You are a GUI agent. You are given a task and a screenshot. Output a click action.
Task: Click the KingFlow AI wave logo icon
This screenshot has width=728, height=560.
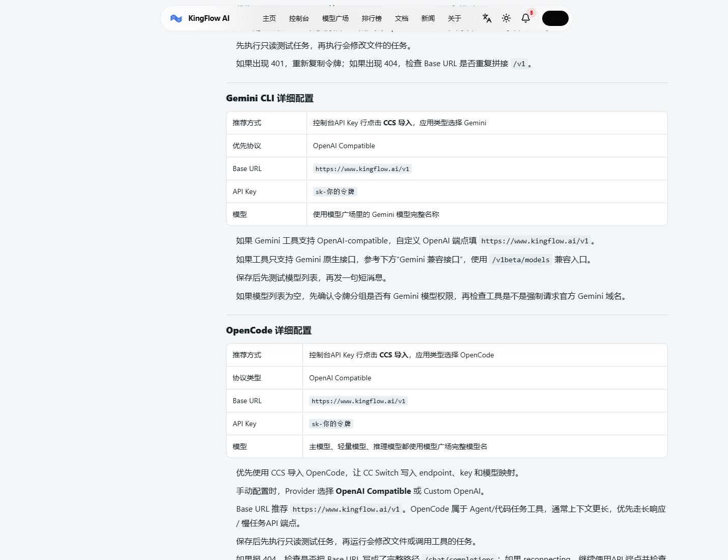tap(176, 18)
